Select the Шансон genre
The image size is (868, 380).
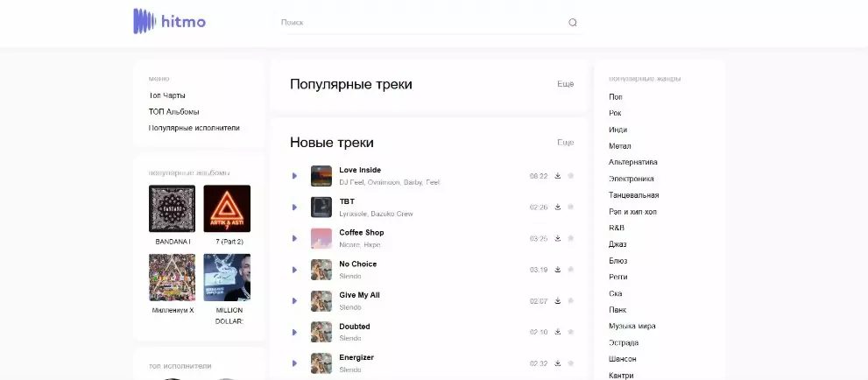622,359
